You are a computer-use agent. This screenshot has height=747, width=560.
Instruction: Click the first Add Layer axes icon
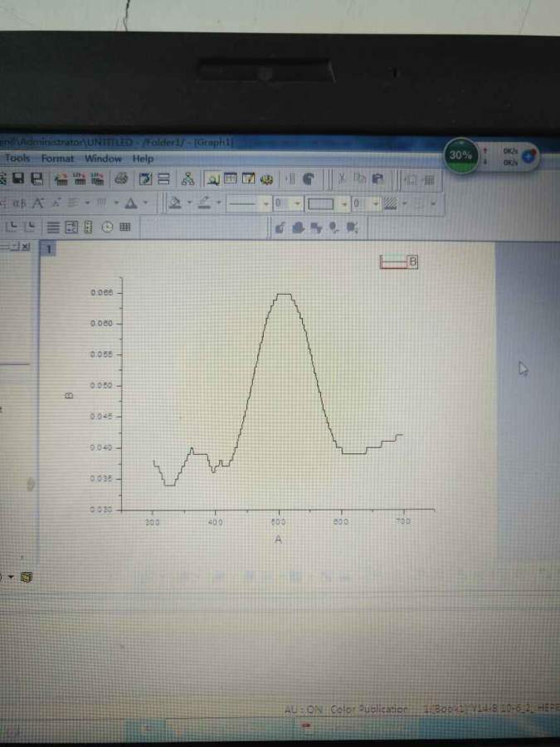(x=12, y=227)
